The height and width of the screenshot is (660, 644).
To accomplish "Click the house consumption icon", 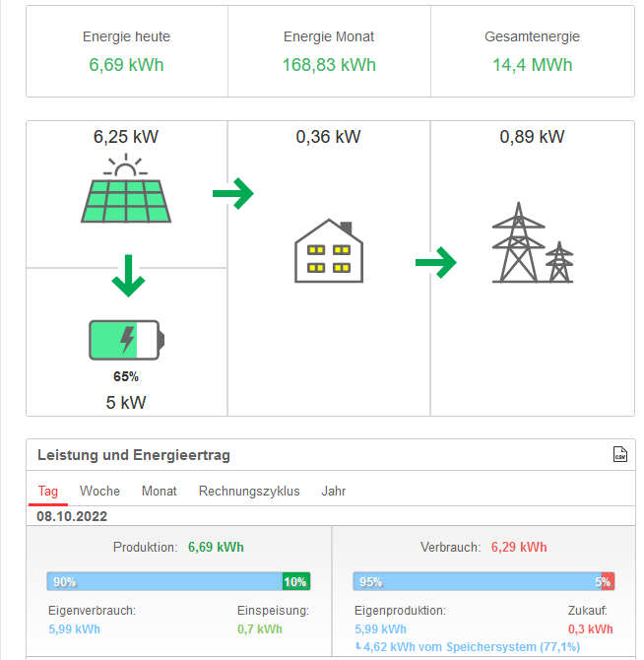I will 329,251.
